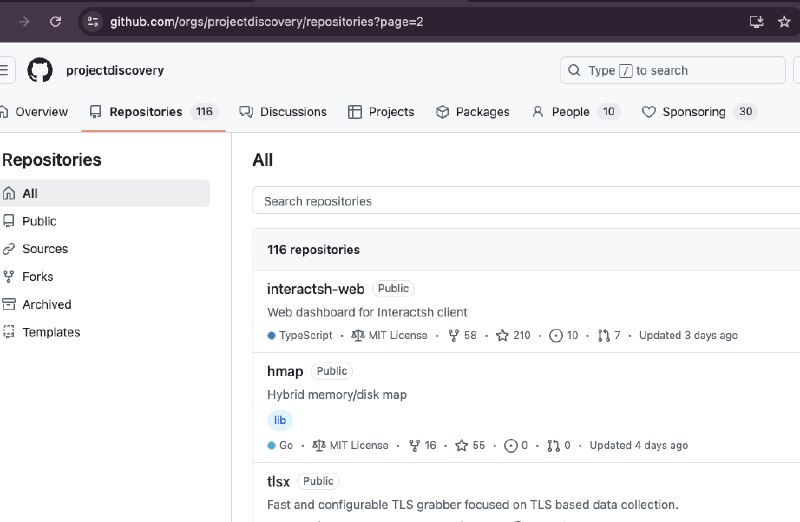The height and width of the screenshot is (522, 800).
Task: Click the search magnifier icon
Action: coord(574,70)
